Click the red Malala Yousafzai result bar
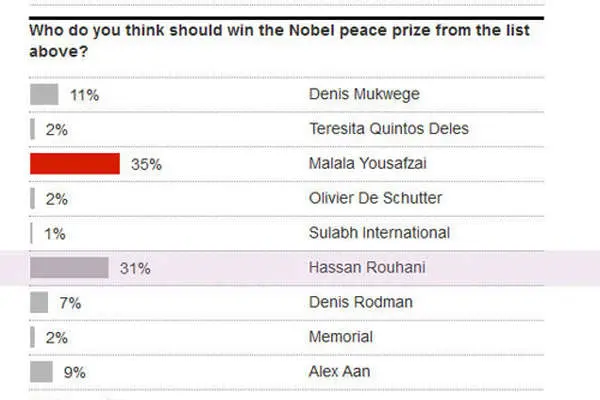 (x=75, y=164)
